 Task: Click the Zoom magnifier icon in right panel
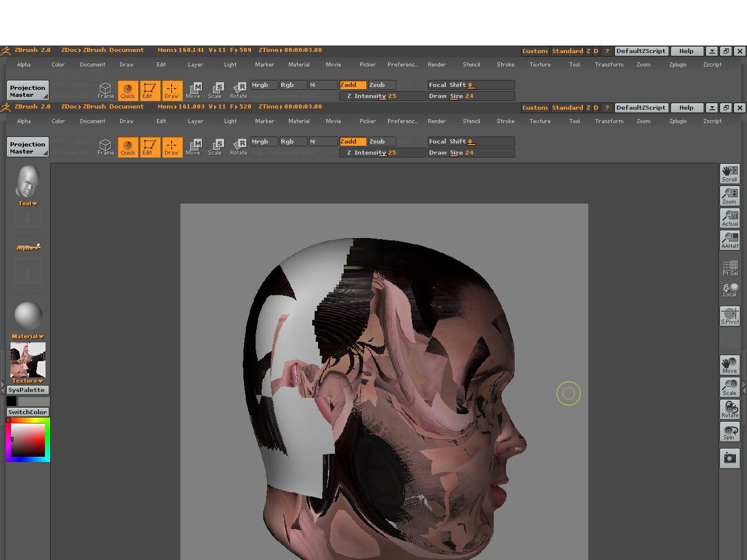coord(729,195)
